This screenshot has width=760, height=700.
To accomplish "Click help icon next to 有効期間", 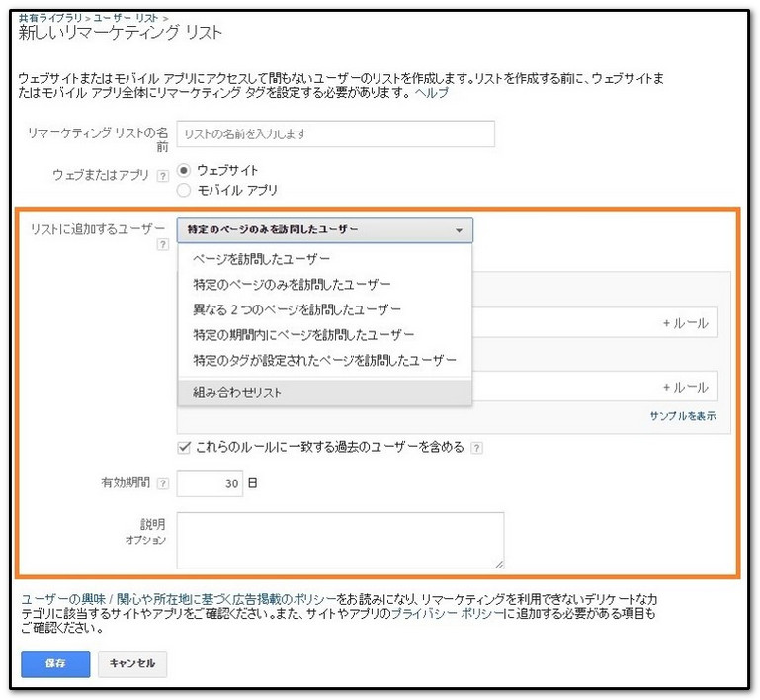I will (163, 483).
